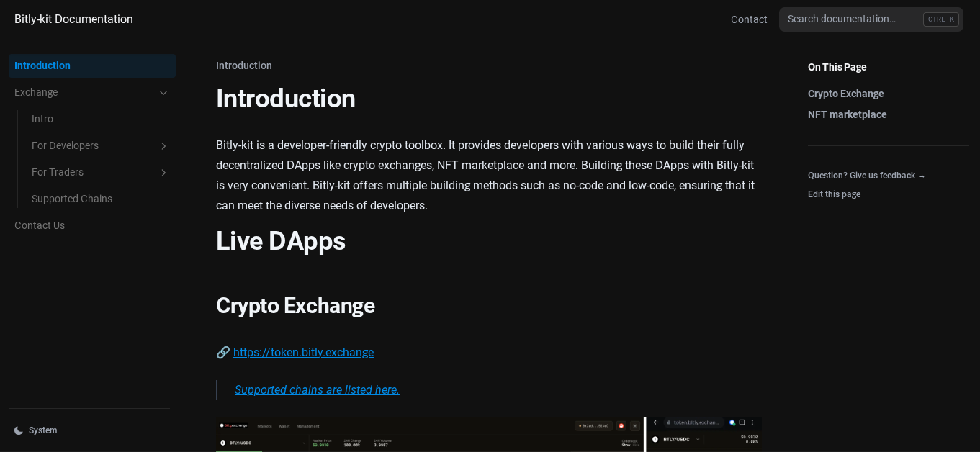Click the On This Page label

(837, 67)
